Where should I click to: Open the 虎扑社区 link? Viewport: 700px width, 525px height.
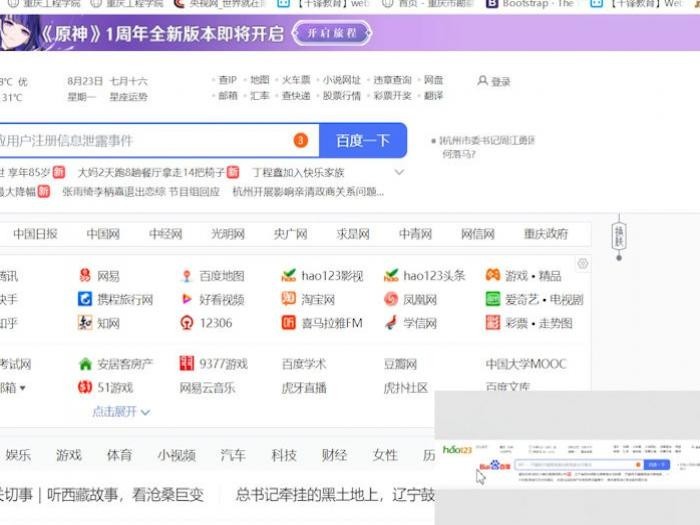406,388
